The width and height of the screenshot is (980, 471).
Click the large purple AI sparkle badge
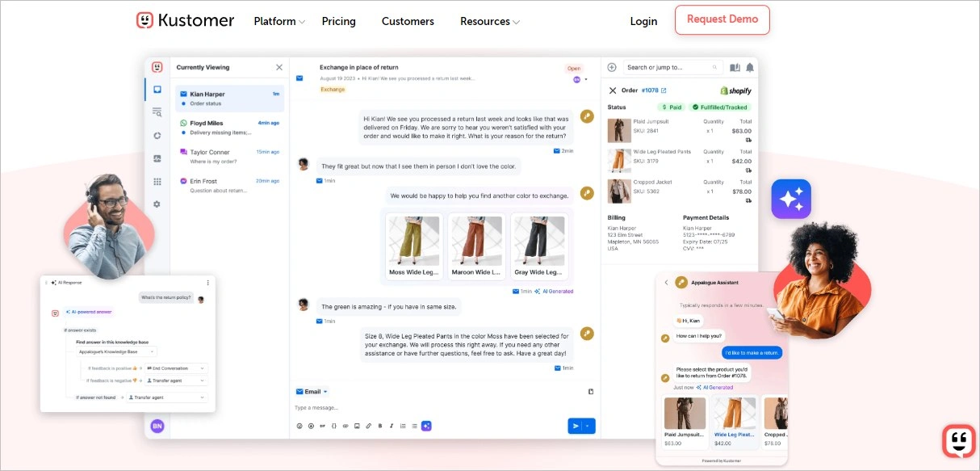(x=791, y=199)
